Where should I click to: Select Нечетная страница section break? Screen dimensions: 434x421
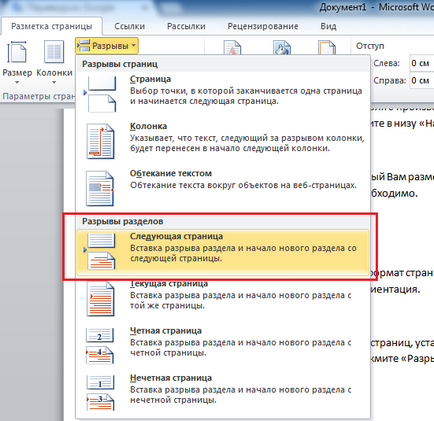pyautogui.click(x=223, y=394)
